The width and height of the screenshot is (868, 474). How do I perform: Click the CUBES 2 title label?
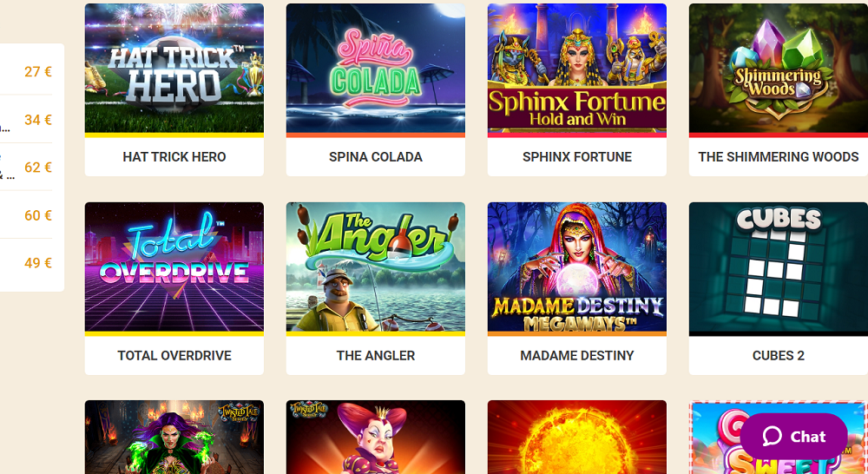pyautogui.click(x=779, y=356)
